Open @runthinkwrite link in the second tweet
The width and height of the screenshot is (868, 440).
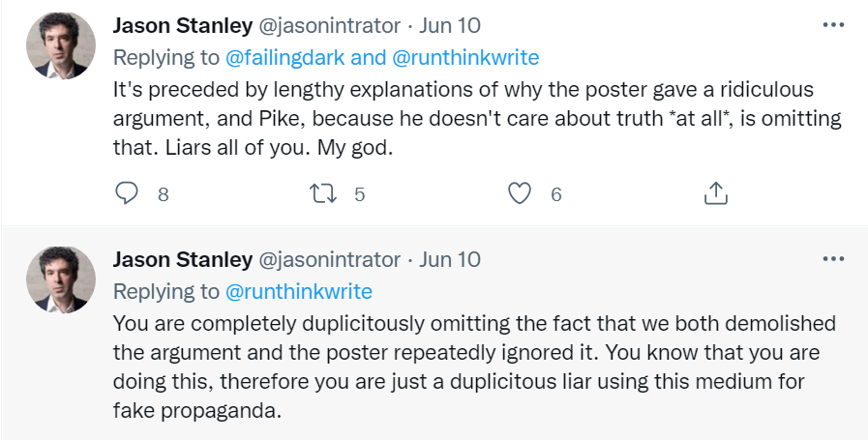point(298,291)
